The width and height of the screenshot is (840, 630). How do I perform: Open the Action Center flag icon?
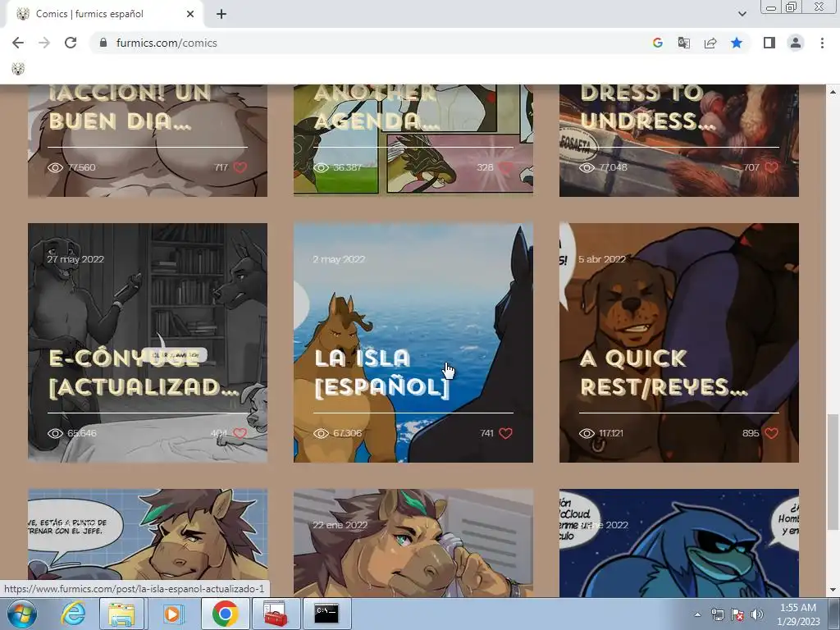click(737, 614)
